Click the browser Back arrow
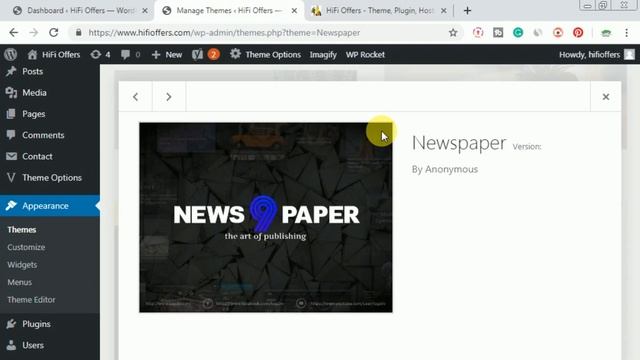This screenshot has width=640, height=360. 13,33
